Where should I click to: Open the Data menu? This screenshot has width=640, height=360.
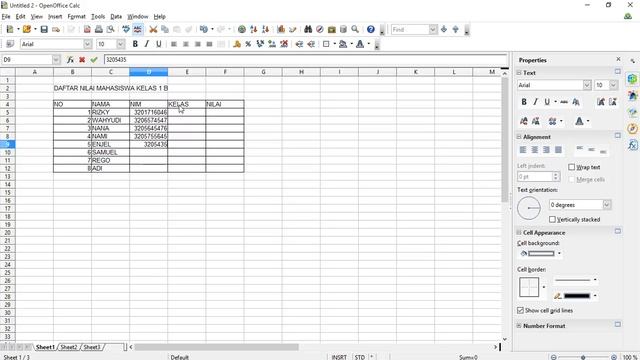[x=116, y=17]
